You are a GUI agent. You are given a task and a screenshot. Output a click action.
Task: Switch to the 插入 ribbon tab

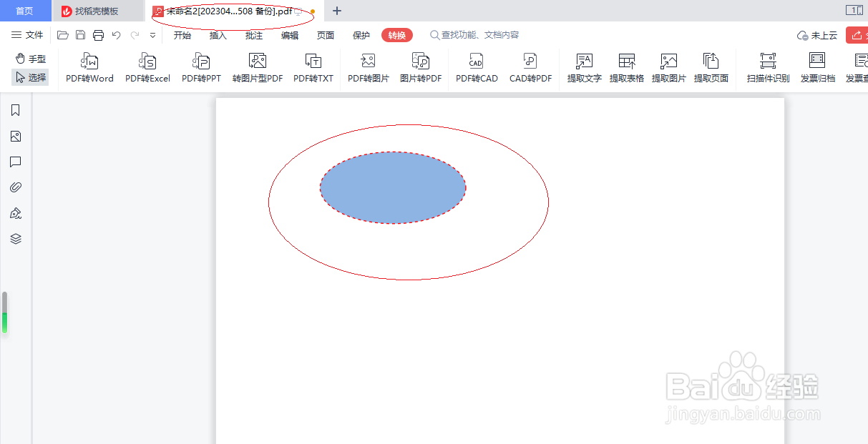tap(218, 35)
